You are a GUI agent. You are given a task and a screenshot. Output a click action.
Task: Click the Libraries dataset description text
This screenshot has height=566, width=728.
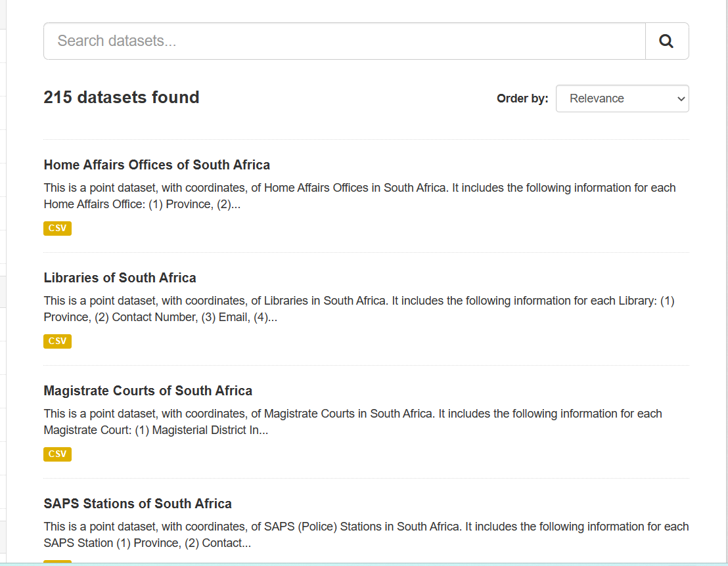(359, 309)
